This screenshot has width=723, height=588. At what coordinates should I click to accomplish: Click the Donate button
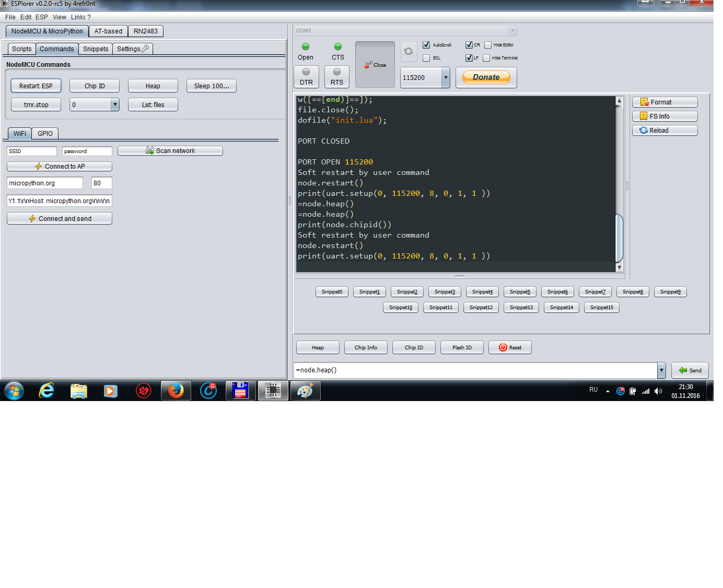tap(486, 77)
